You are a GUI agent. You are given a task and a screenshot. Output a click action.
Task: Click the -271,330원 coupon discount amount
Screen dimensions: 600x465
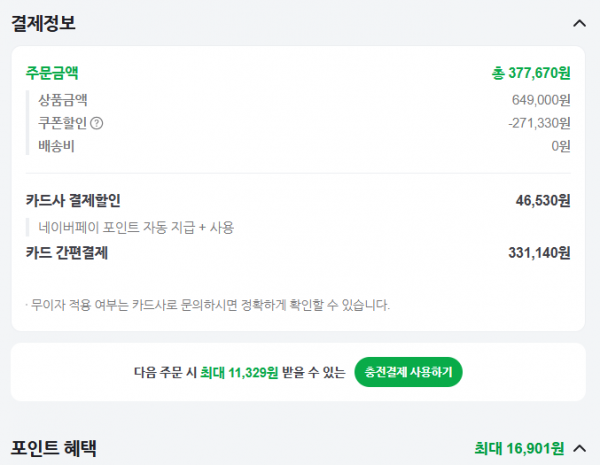pos(539,123)
